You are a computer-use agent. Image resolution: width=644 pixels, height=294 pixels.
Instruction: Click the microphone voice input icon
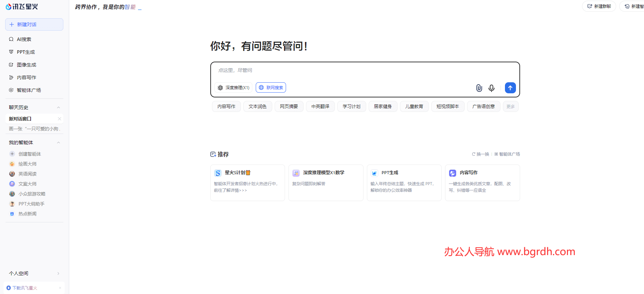tap(492, 88)
